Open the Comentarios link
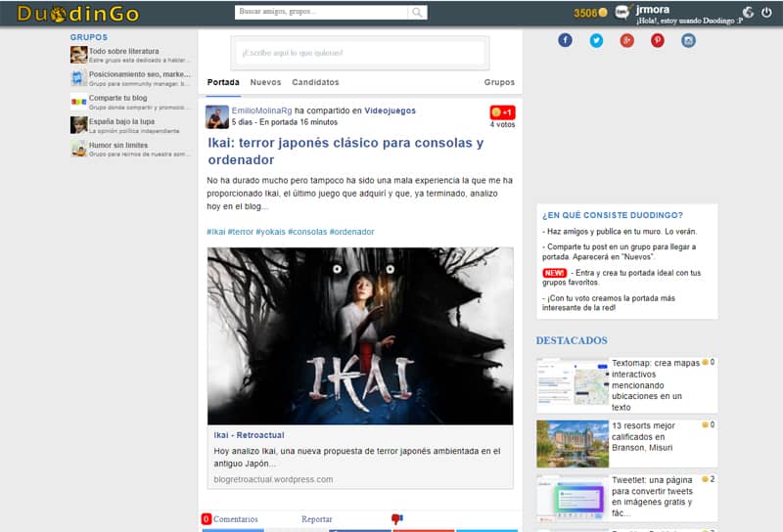Viewport: 783px width, 532px height. [x=236, y=519]
